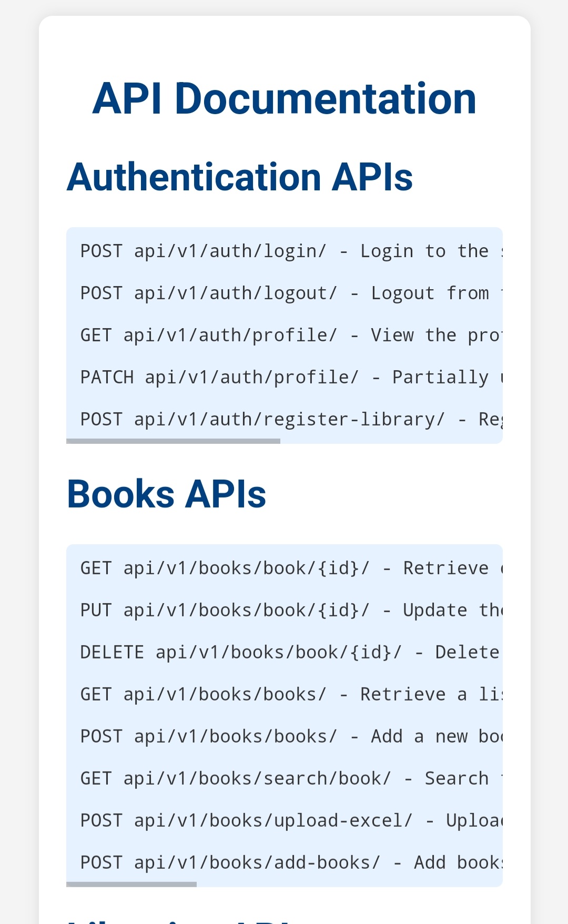Select the Authentication APIs heading
The height and width of the screenshot is (924, 568).
click(x=240, y=177)
